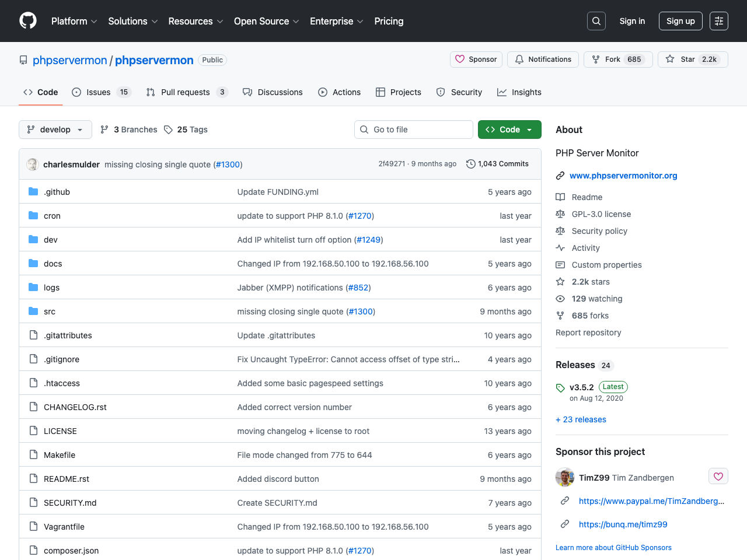Screen dimensions: 747x560
Task: Show all releases via + 23 releases
Action: point(581,419)
